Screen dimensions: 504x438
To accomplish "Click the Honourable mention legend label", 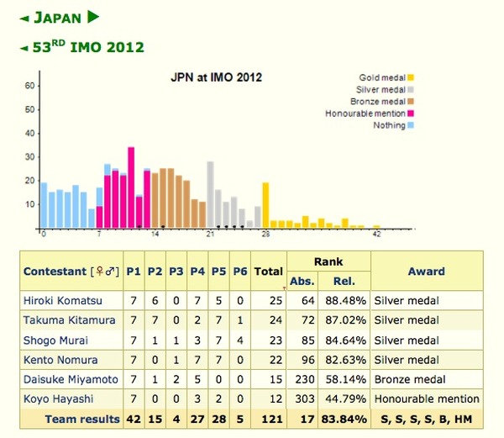I will coord(365,113).
